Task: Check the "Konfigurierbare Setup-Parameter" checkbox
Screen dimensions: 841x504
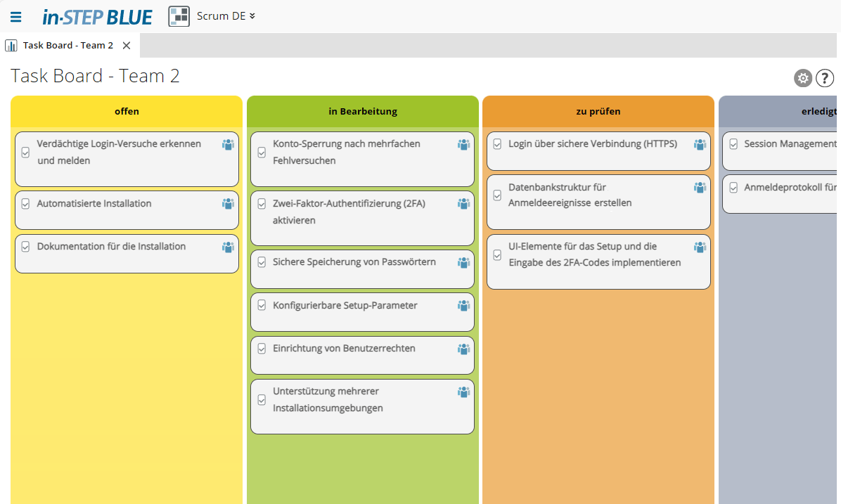Action: 262,305
